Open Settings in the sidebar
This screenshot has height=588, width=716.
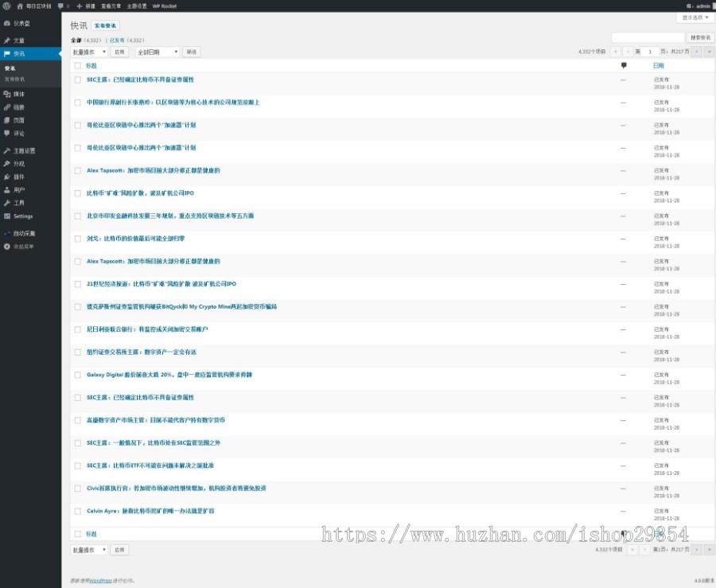(22, 216)
